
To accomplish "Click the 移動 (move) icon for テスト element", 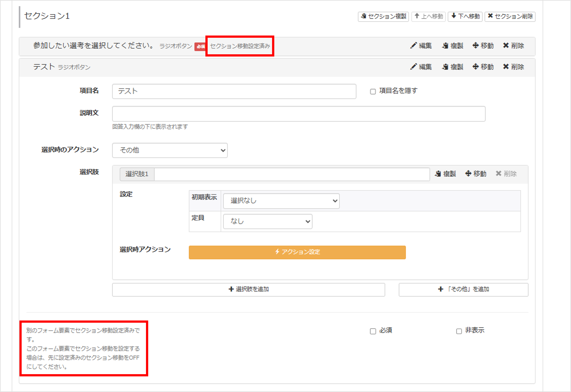I will pos(483,67).
